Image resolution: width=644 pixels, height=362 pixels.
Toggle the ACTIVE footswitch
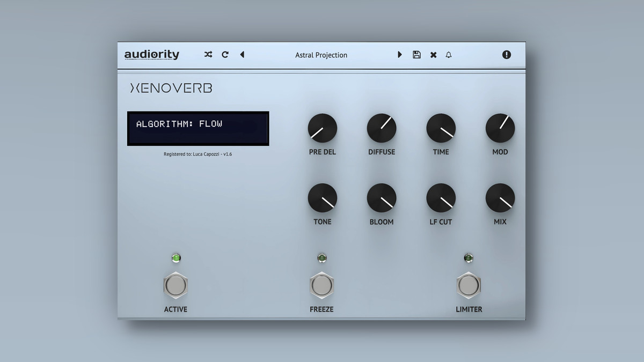[175, 285]
